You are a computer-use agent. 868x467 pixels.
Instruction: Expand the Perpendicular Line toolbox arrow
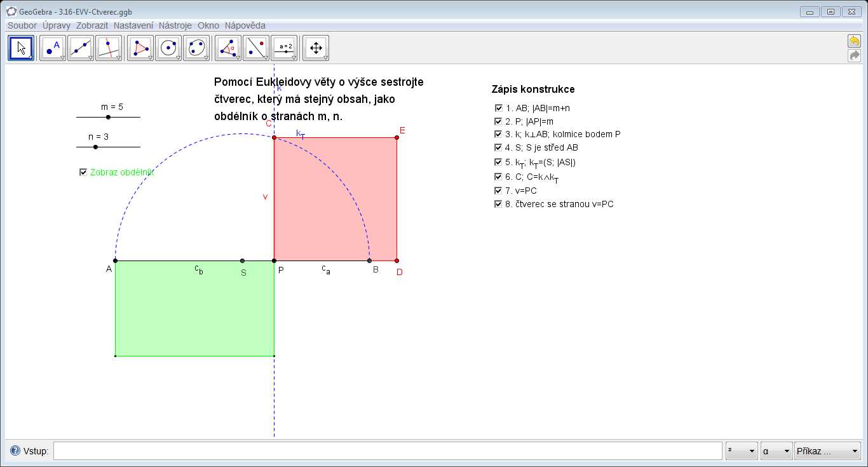pyautogui.click(x=119, y=58)
